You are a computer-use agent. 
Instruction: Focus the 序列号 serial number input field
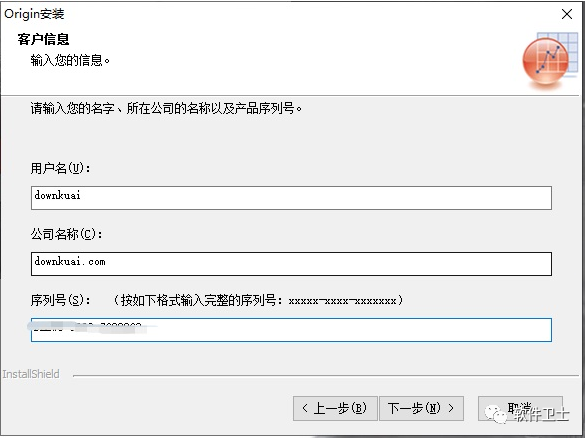click(291, 330)
